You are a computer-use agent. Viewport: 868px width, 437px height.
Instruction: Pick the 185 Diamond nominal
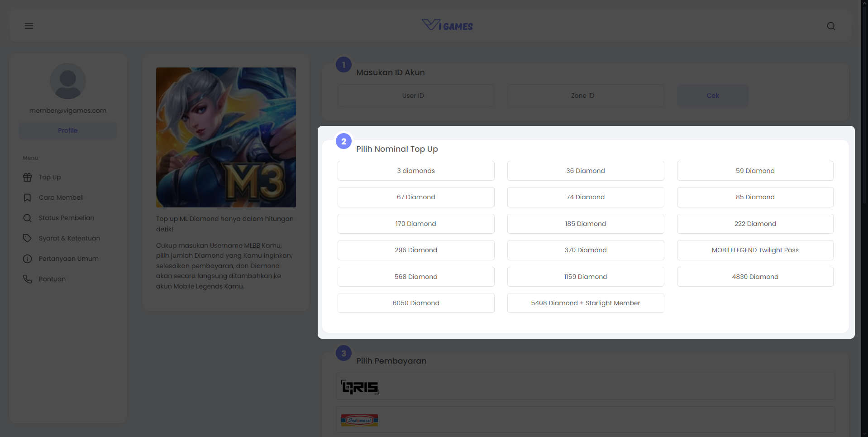tap(586, 224)
